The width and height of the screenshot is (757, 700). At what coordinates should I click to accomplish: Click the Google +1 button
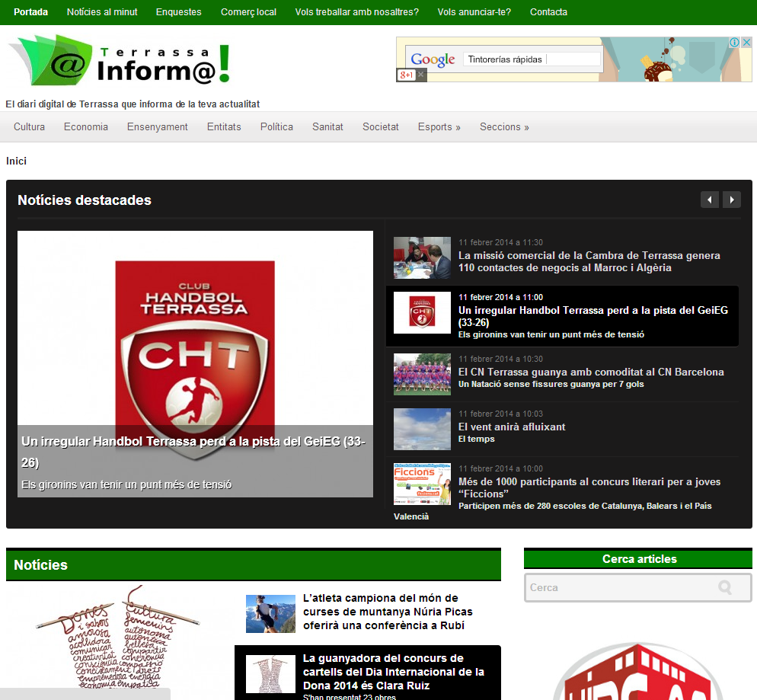[407, 75]
